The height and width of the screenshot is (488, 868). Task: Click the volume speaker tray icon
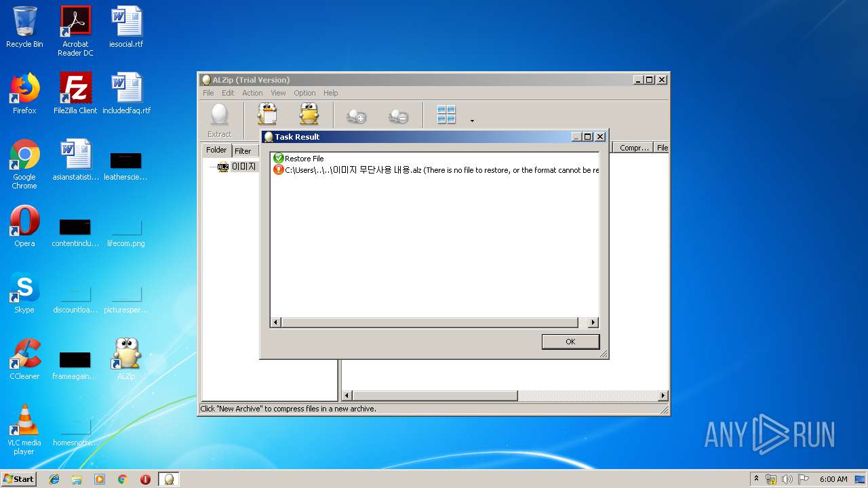point(787,479)
